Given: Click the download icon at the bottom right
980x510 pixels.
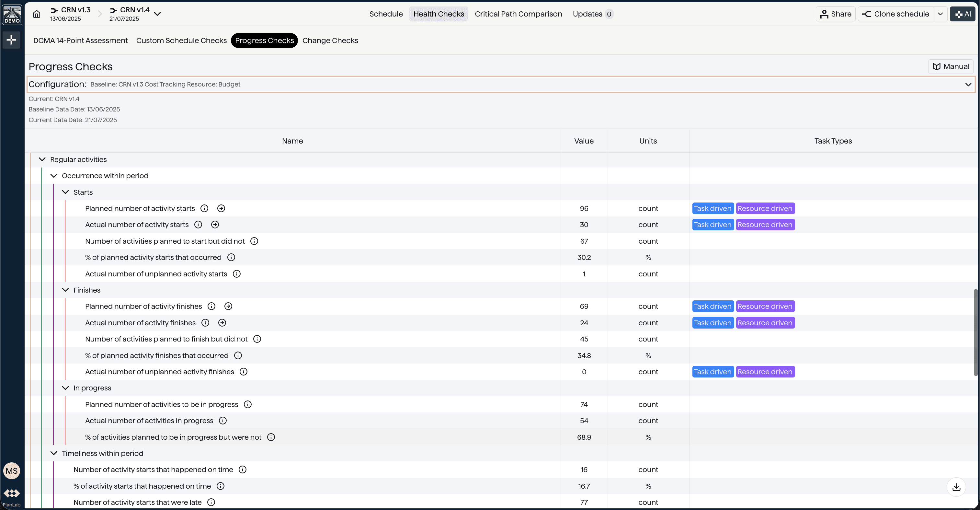Looking at the screenshot, I should pyautogui.click(x=956, y=487).
